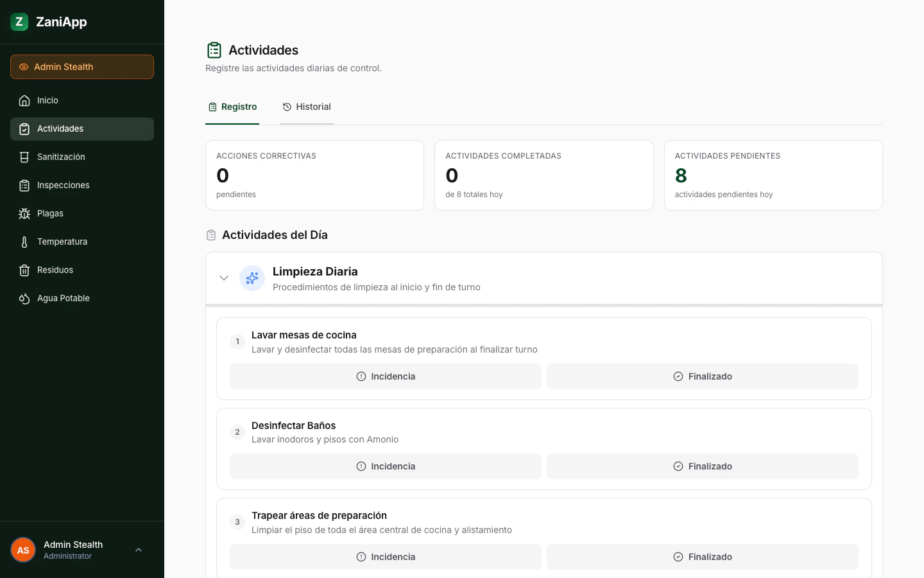Click the Administrator role label
The height and width of the screenshot is (578, 924).
[x=67, y=556]
